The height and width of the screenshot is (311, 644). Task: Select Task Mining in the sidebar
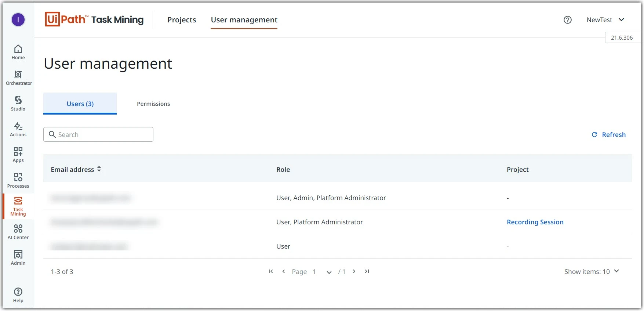pos(18,206)
